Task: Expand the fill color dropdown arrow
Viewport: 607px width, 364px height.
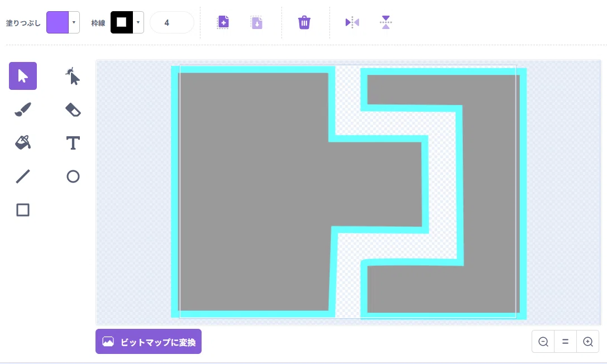Action: pyautogui.click(x=74, y=22)
